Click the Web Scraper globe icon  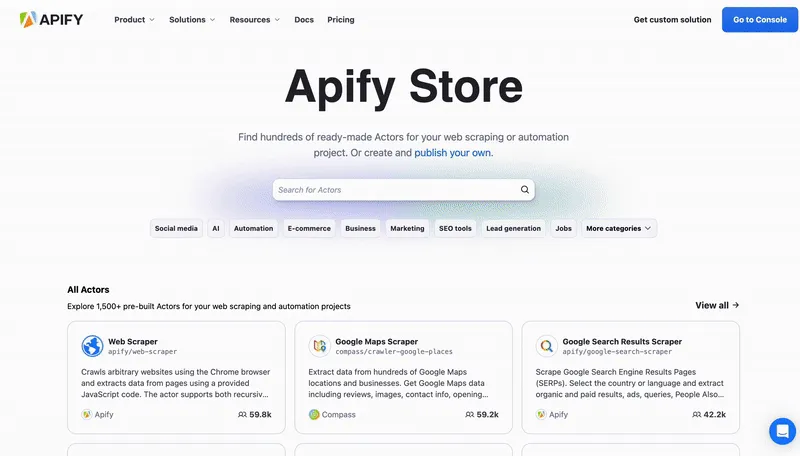[92, 346]
